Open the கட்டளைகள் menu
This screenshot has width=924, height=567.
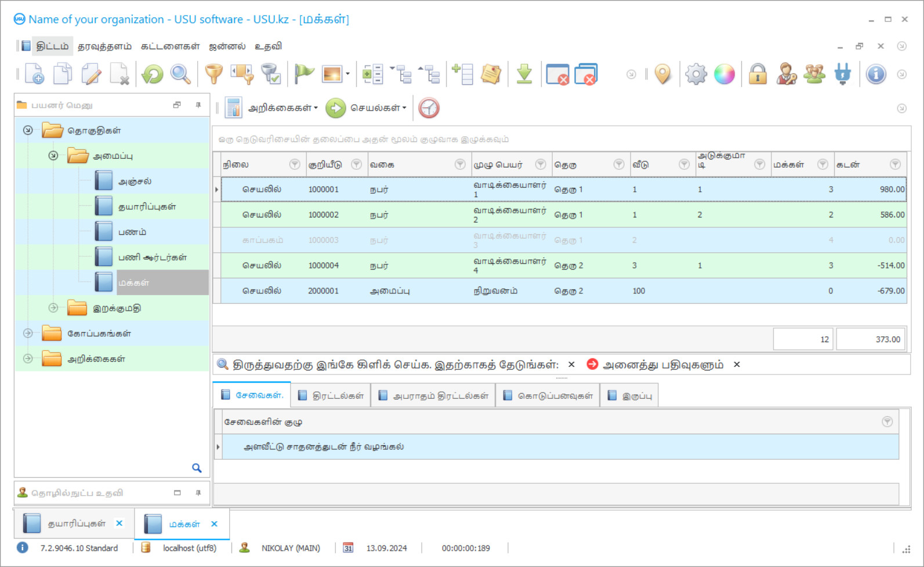(x=170, y=46)
